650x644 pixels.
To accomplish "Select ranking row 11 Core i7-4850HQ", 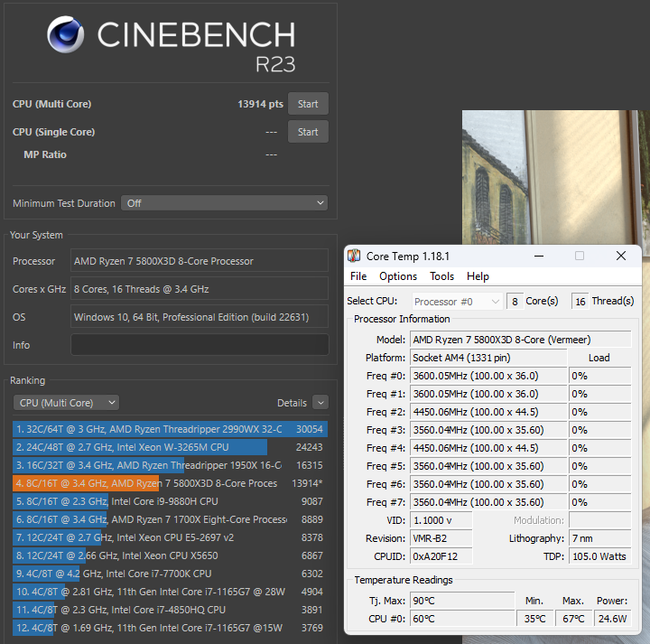I will click(x=170, y=610).
